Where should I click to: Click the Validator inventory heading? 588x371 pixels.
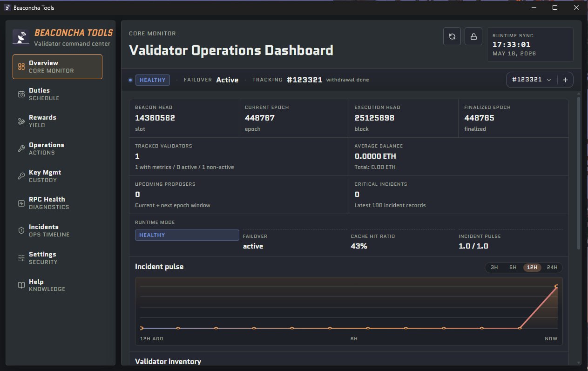point(168,362)
